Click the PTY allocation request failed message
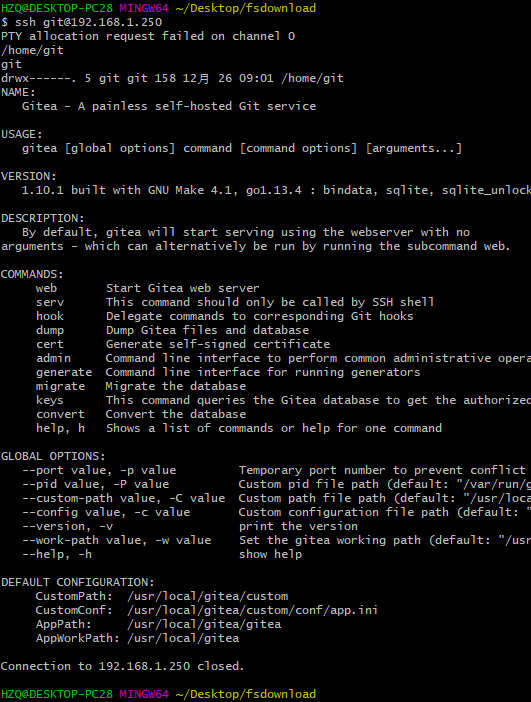The image size is (531, 702). coord(148,36)
